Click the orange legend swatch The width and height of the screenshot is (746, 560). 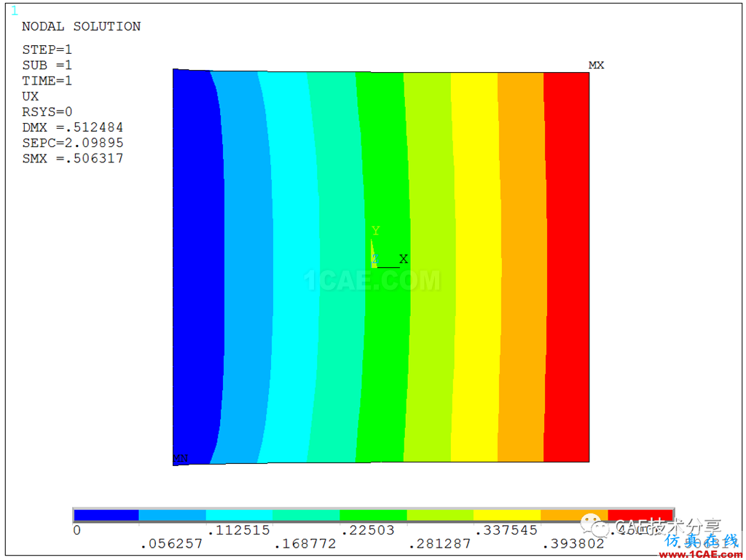tap(574, 516)
